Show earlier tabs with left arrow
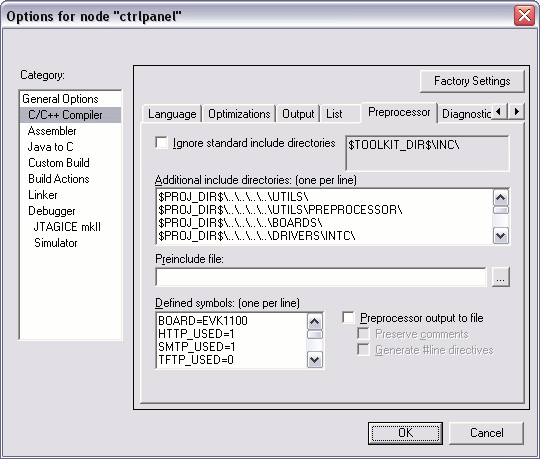The height and width of the screenshot is (459, 540). (x=498, y=112)
